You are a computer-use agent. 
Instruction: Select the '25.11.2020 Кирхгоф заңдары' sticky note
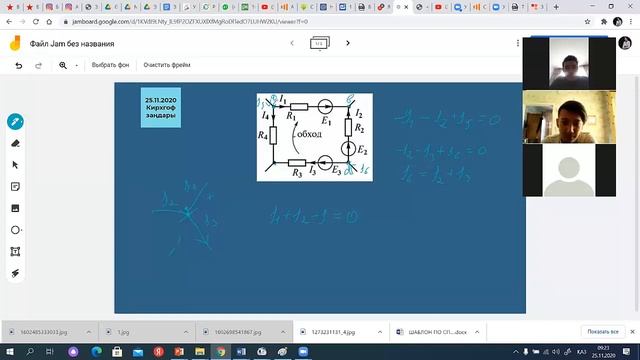tap(161, 107)
